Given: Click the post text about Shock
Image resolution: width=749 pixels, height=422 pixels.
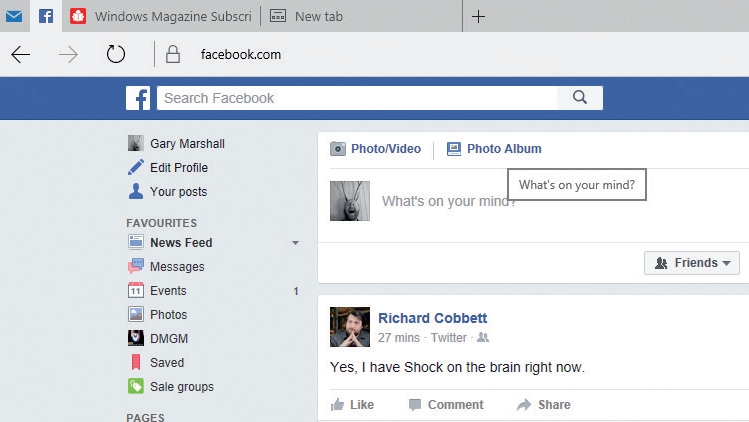Looking at the screenshot, I should click(457, 367).
